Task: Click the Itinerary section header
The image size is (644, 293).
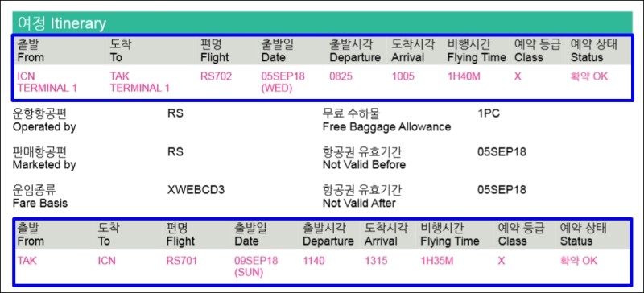Action: (323, 23)
